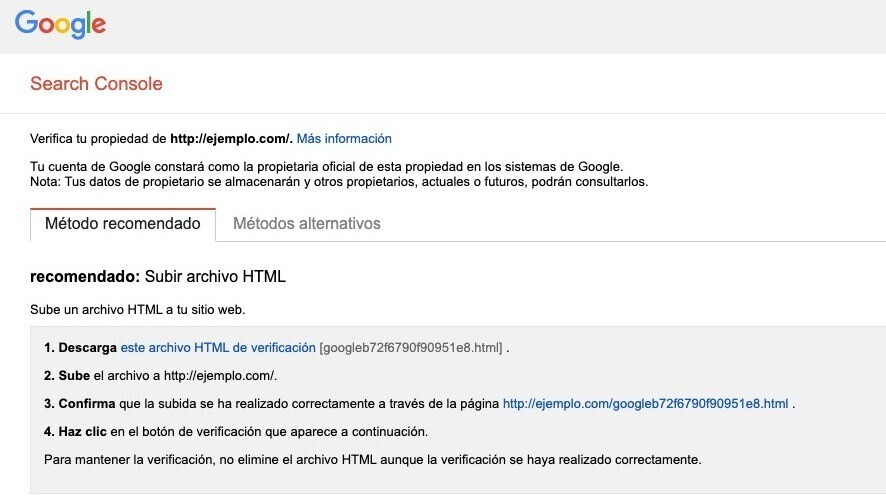Click the line 'Tu cuenta de Google constará'

tap(327, 167)
